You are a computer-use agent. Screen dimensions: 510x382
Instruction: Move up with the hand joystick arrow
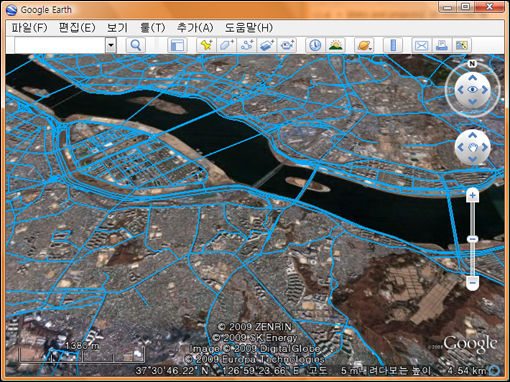(473, 135)
